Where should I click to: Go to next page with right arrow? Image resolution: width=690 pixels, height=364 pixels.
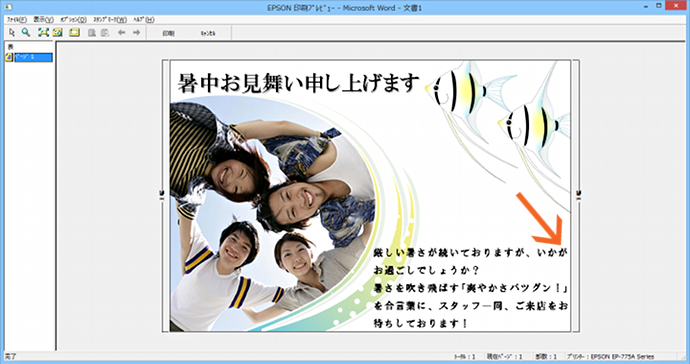tap(136, 33)
